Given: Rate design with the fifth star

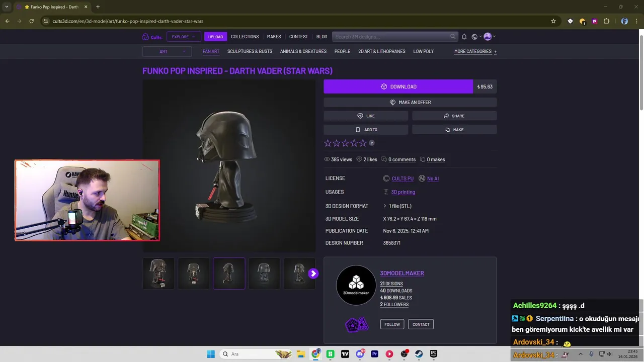Looking at the screenshot, I should (363, 143).
